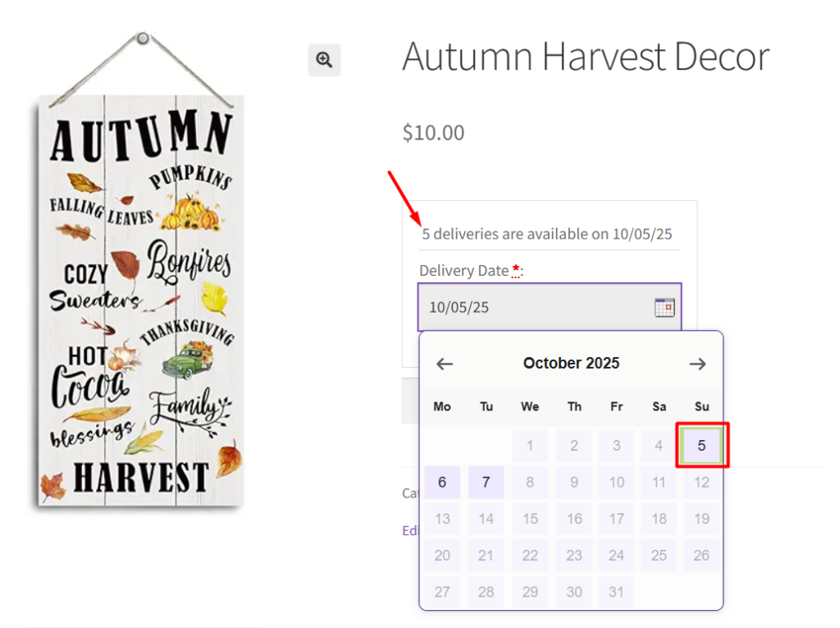Go to previous month with left arrow
The width and height of the screenshot is (840, 628).
click(445, 364)
